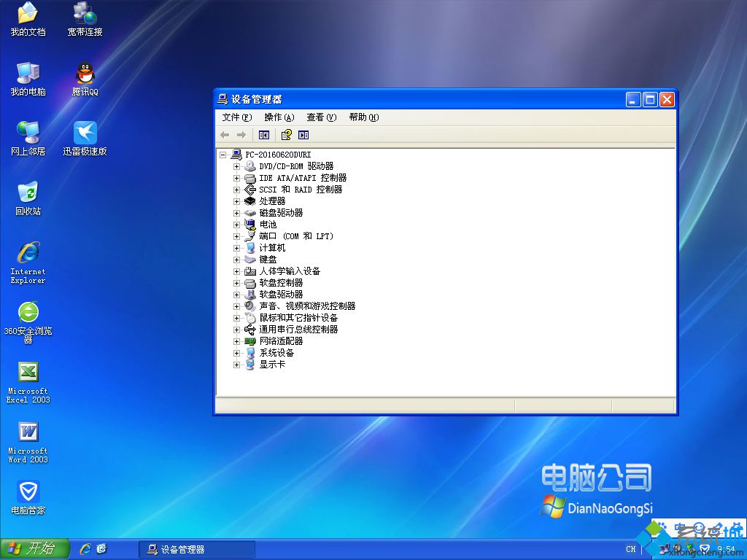Expand the 显示卡 node
This screenshot has width=747, height=560.
coord(236,365)
